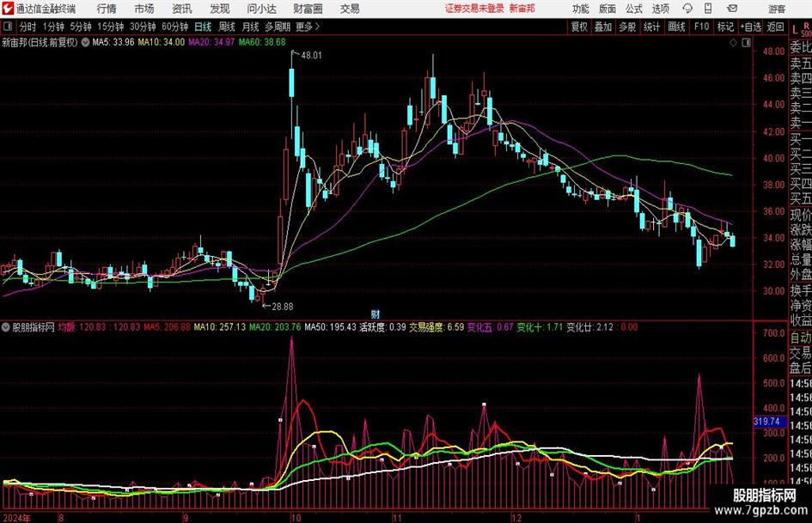Select the 15分钟 period tab

pyautogui.click(x=110, y=27)
